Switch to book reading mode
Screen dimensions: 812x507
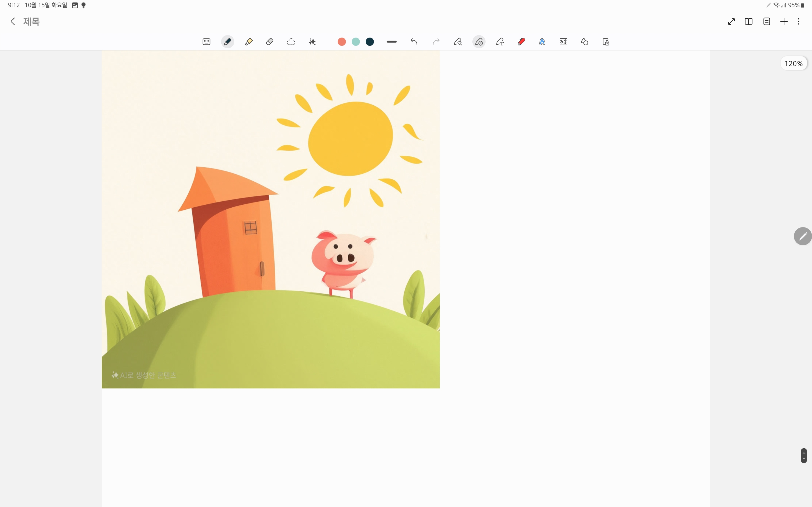[x=749, y=21]
